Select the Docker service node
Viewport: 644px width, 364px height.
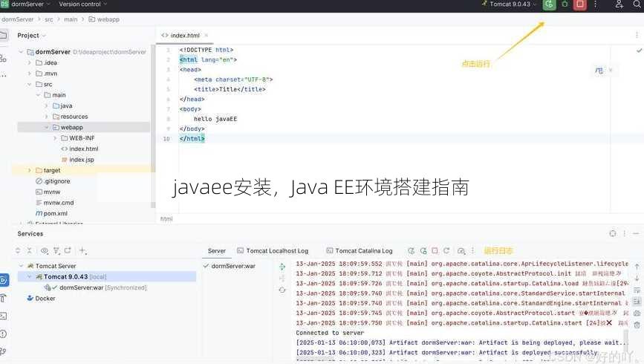tap(41, 299)
